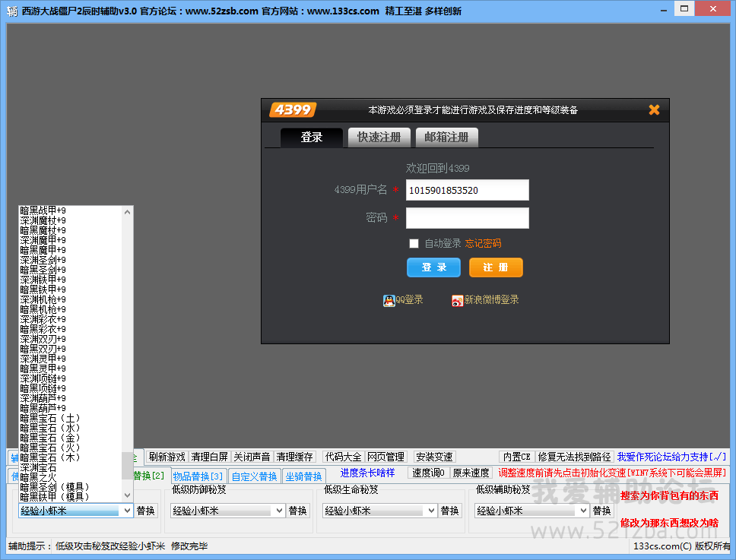
Task: Close the 4399 login dialog with orange X
Action: pos(654,109)
